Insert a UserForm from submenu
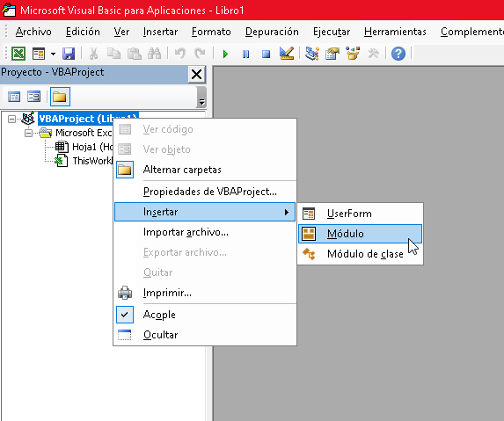This screenshot has height=421, width=504. coord(361,214)
